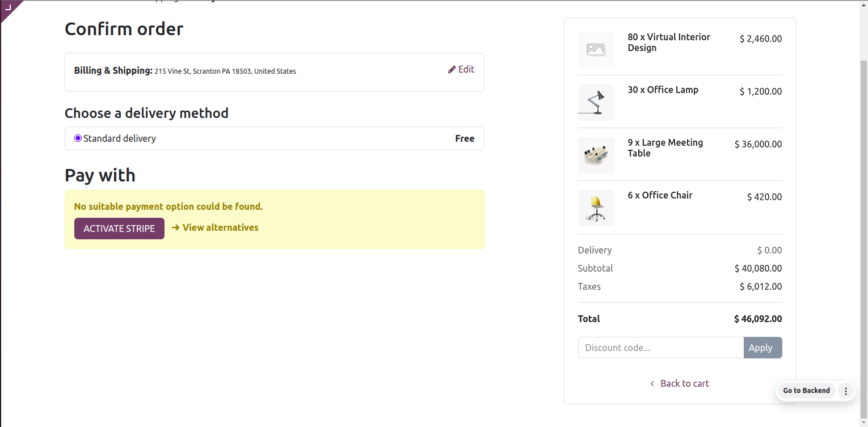Click the Back to cart link

[x=680, y=383]
